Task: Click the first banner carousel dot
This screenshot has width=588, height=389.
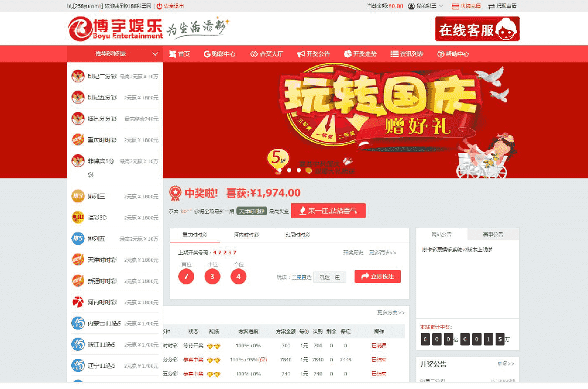Action: pyautogui.click(x=288, y=170)
